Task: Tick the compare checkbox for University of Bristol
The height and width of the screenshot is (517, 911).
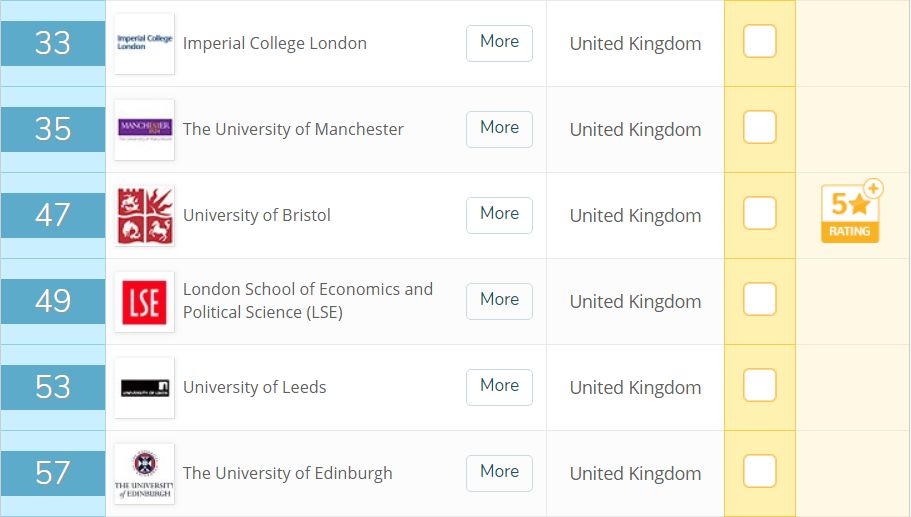Action: pos(759,213)
